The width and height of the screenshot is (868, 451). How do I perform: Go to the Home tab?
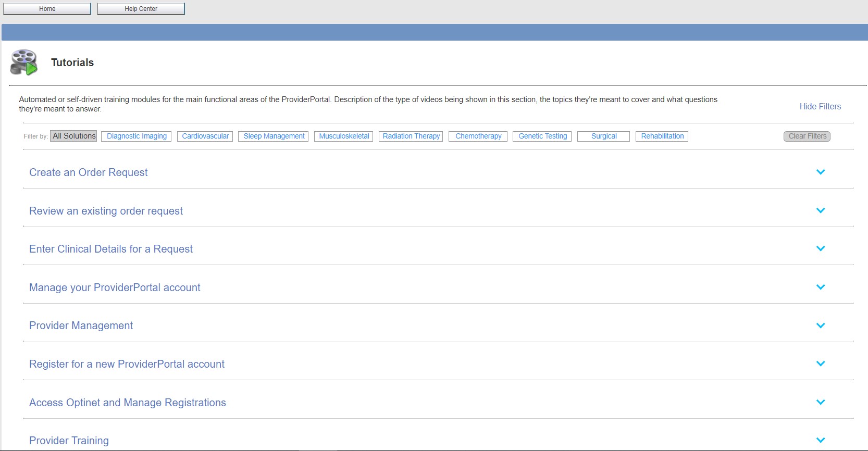coord(47,9)
